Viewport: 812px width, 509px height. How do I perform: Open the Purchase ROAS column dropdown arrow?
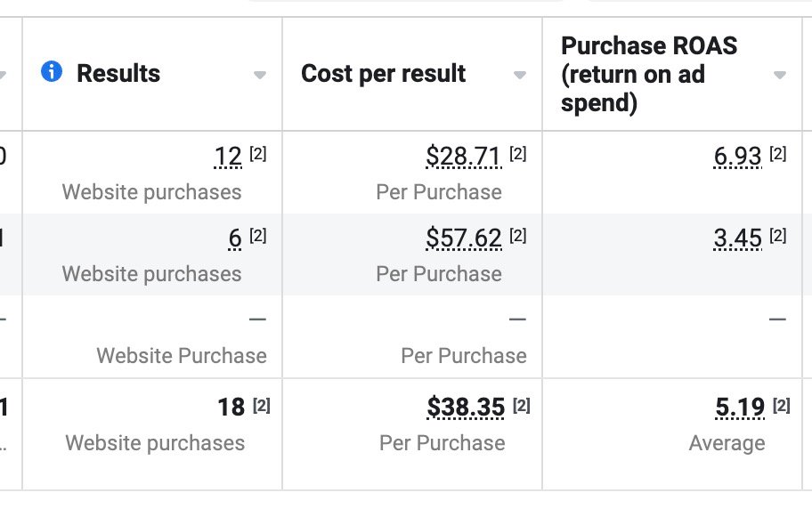tap(780, 76)
